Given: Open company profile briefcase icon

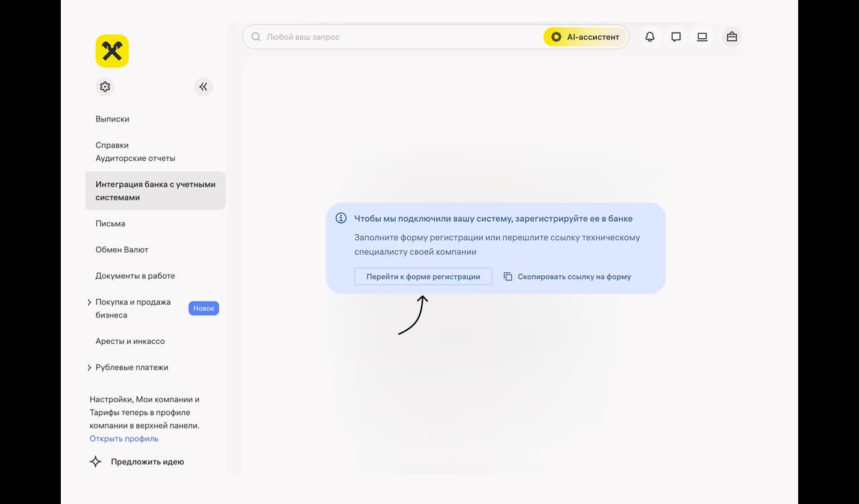Looking at the screenshot, I should point(732,37).
